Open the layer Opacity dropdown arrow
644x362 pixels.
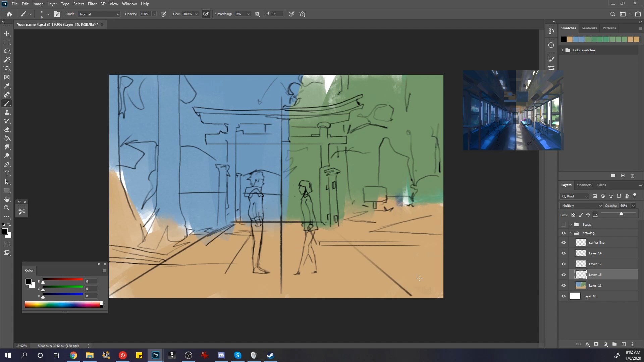click(633, 205)
